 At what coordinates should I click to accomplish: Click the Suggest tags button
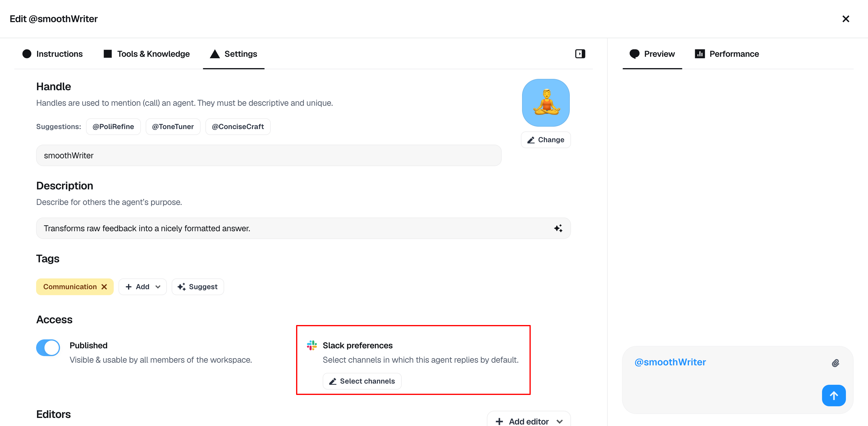click(198, 287)
